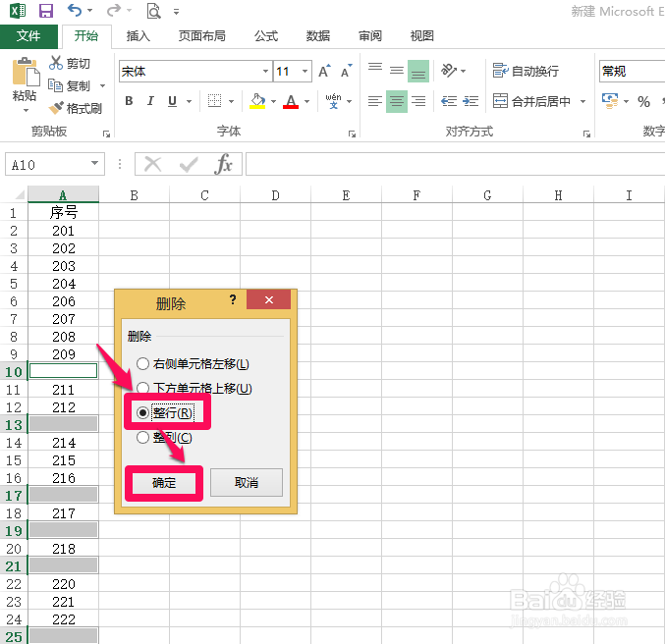Increase font size with the large A icon
665x644 pixels.
pos(324,71)
